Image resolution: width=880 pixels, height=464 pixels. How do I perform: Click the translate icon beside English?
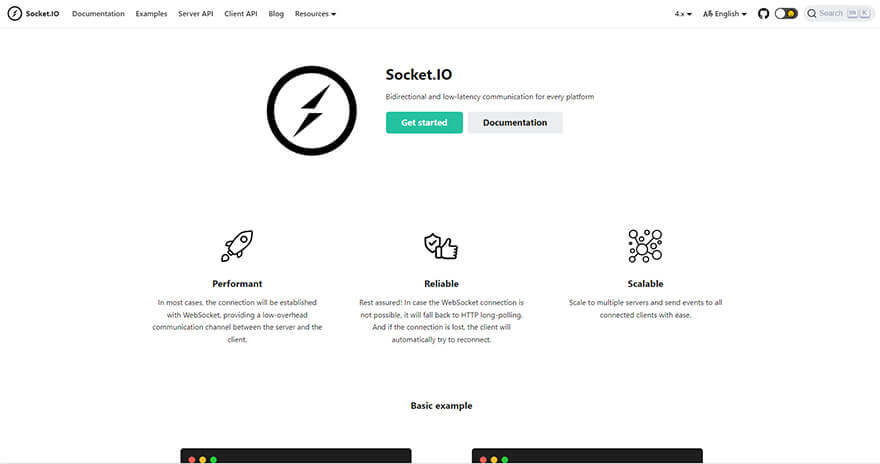click(708, 13)
